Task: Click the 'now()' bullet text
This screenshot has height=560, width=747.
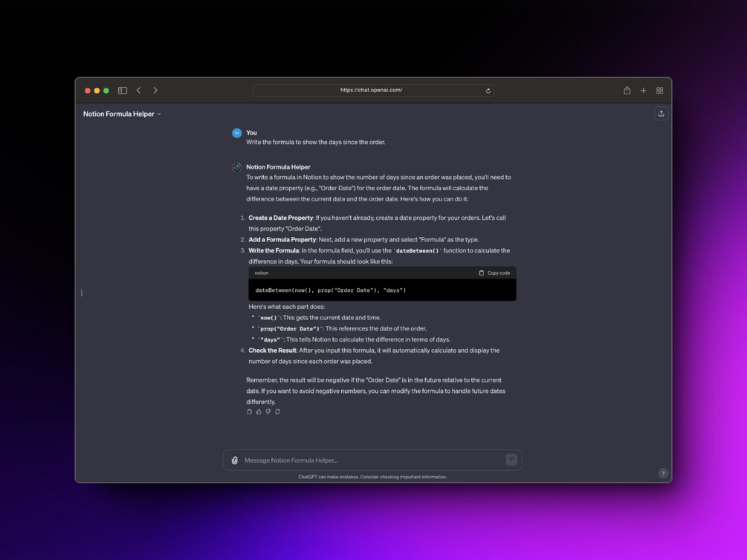Action: click(x=319, y=318)
